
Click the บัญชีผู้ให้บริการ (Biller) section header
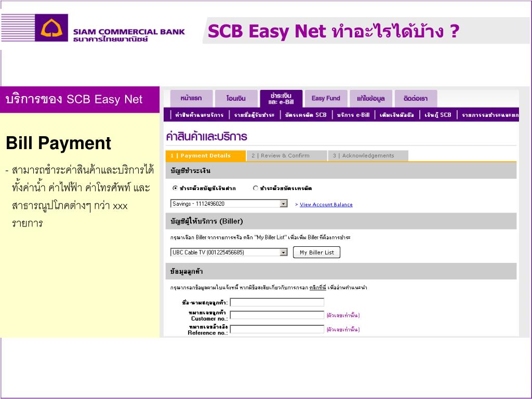tap(341, 221)
